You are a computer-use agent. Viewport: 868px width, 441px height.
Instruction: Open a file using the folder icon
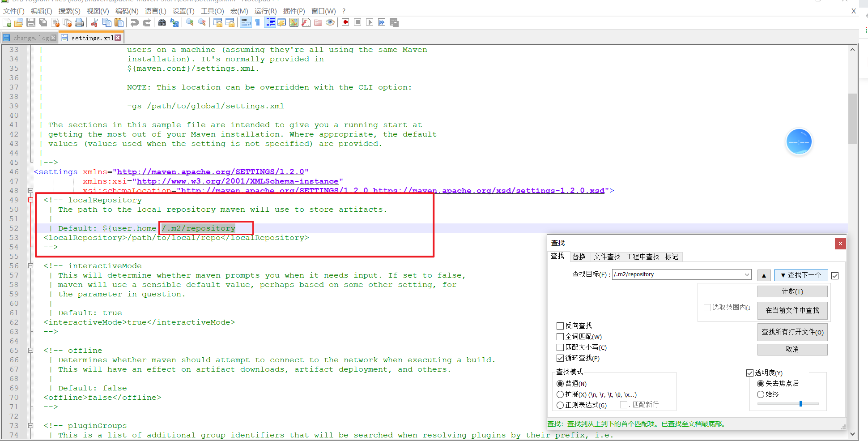tap(19, 22)
